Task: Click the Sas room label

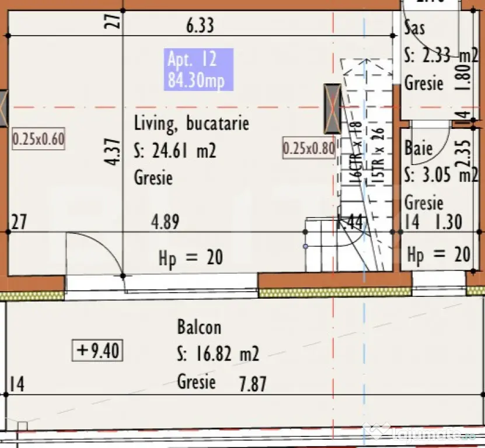Action: click(415, 28)
